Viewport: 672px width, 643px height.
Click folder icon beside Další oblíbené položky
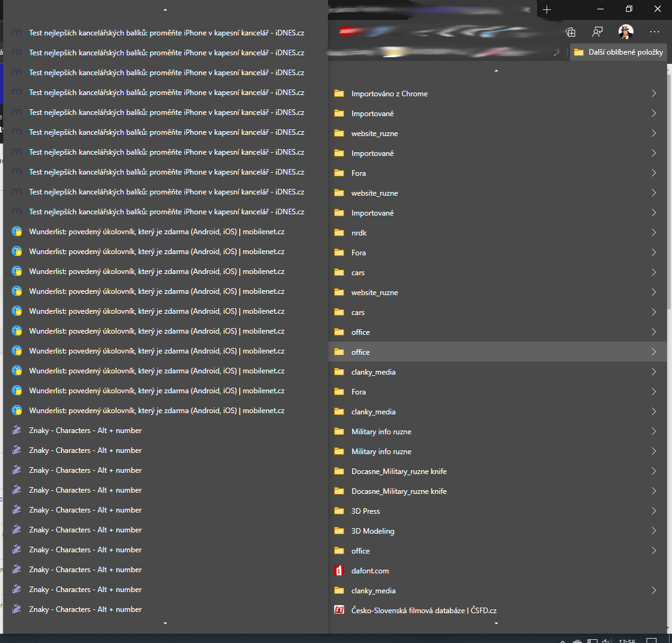579,52
